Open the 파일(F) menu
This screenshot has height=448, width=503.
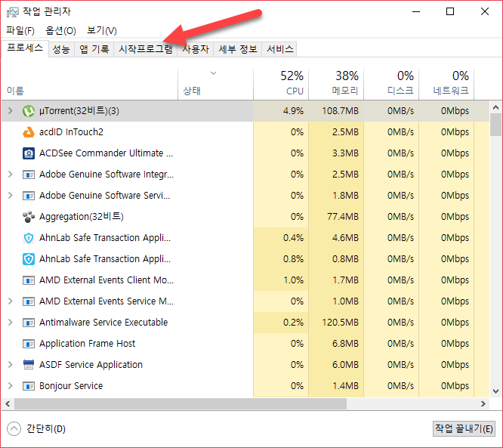click(20, 31)
